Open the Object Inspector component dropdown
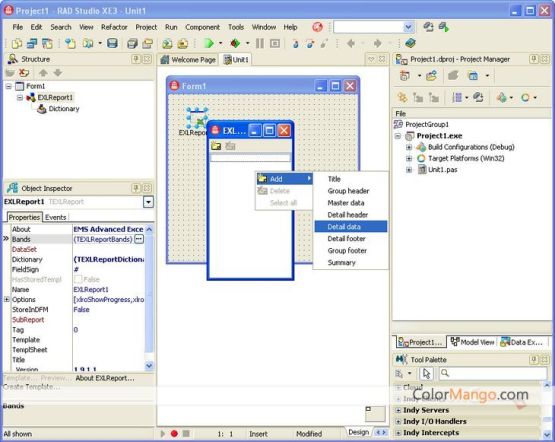 point(148,202)
